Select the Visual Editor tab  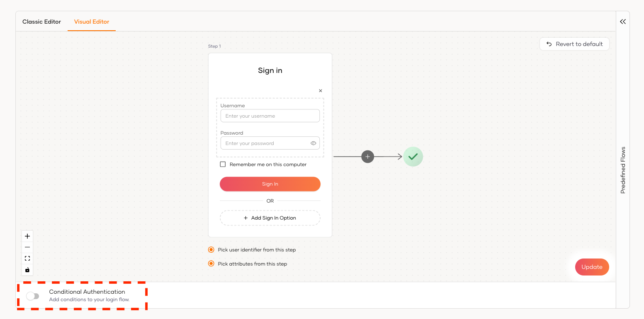pyautogui.click(x=92, y=22)
